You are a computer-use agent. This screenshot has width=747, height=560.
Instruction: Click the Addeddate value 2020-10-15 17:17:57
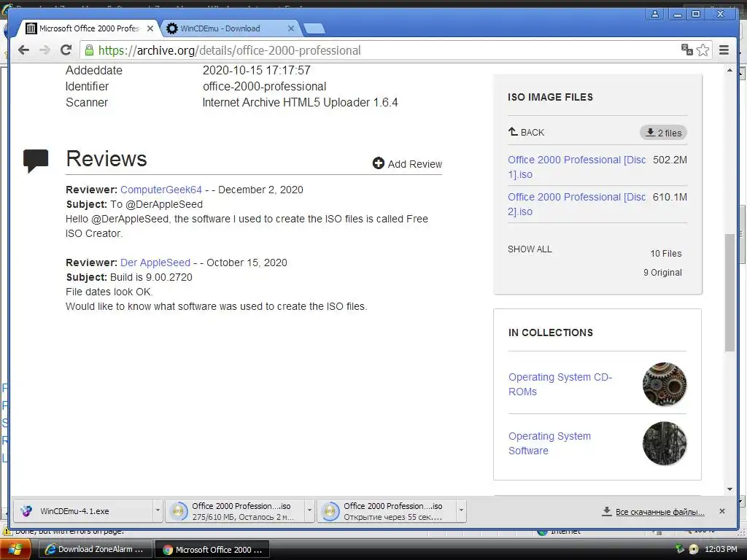[256, 70]
